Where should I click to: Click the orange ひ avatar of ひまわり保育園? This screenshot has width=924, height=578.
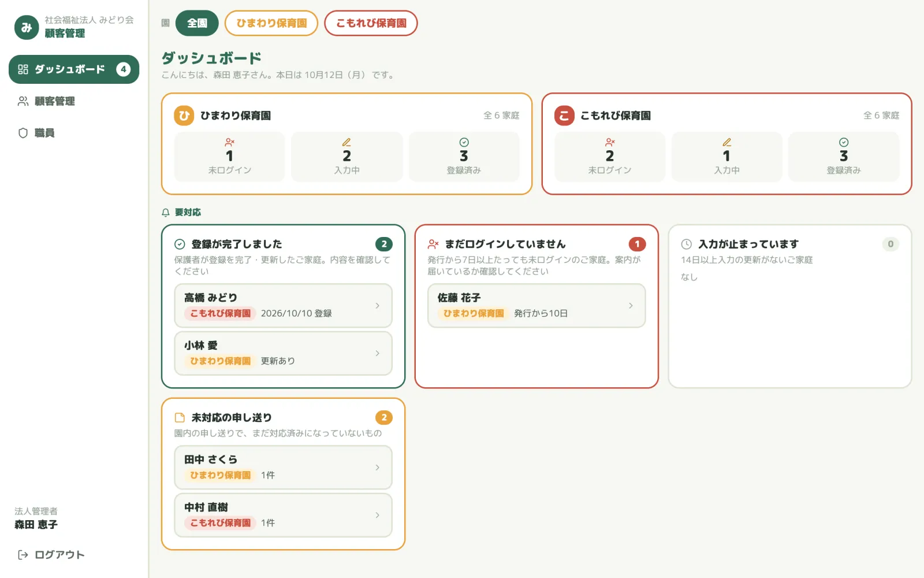point(184,116)
